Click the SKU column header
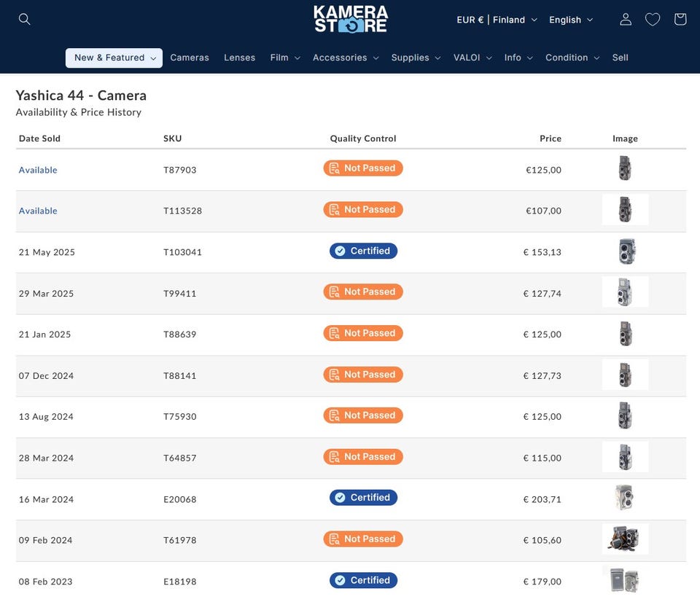 (x=172, y=138)
